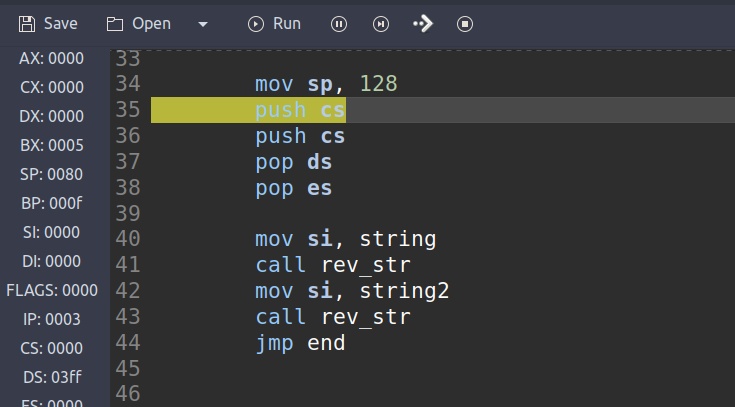Place cursor on highlighted push cs line
The height and width of the screenshot is (407, 735).
(x=300, y=109)
